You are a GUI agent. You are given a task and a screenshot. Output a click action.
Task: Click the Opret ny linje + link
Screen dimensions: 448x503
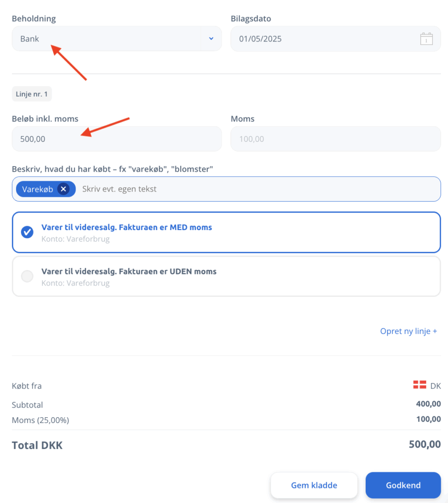[409, 331]
